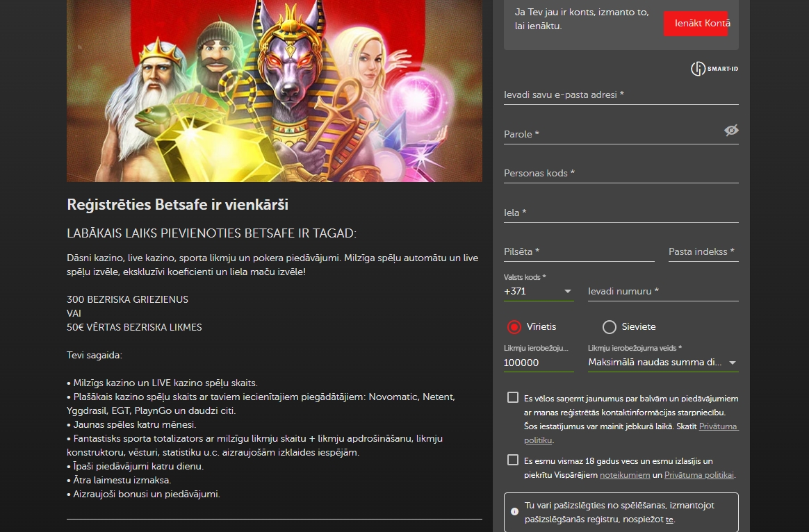Click the info icon in self-exclusion notice
Image resolution: width=809 pixels, height=532 pixels.
point(514,511)
